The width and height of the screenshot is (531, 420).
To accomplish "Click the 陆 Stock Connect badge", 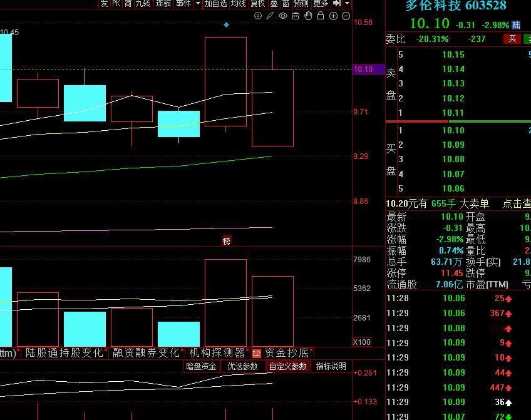I will tap(516, 25).
